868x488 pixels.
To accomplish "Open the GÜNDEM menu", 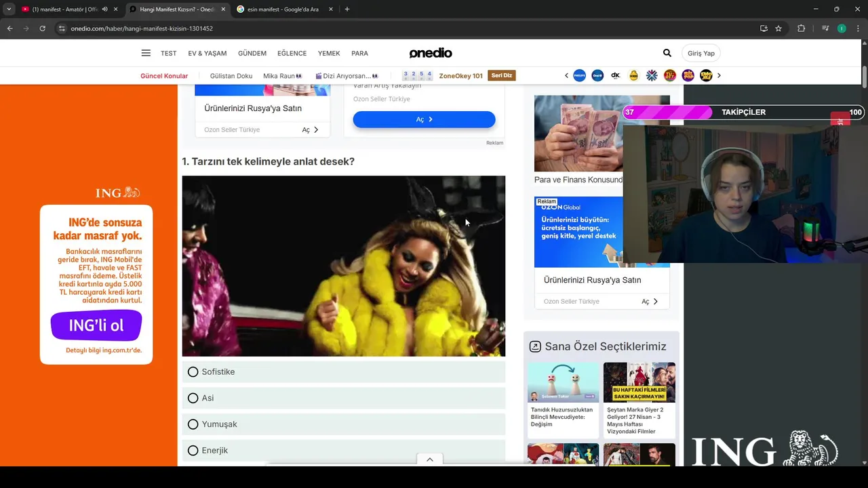I will point(252,54).
